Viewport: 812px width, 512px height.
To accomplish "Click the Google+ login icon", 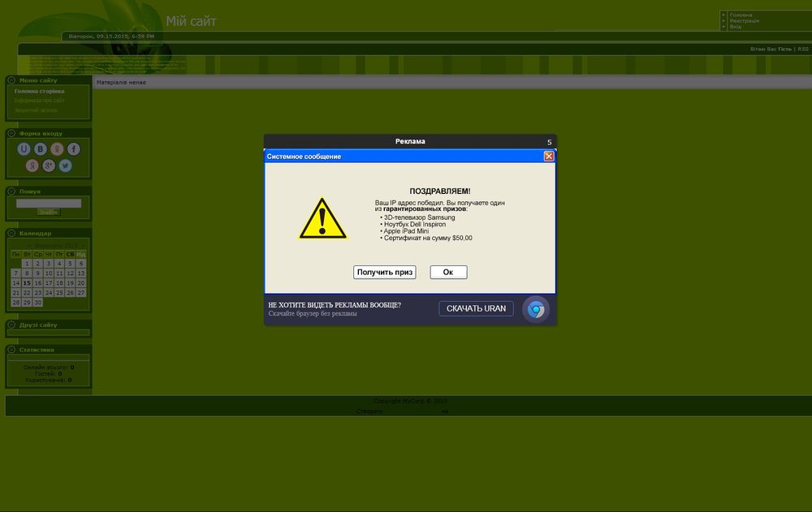I will pos(49,166).
